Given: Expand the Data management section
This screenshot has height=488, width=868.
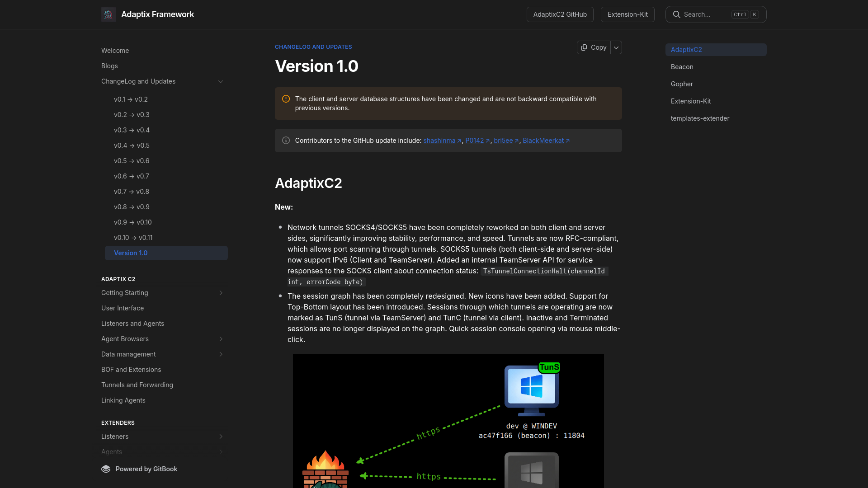Looking at the screenshot, I should [x=221, y=354].
